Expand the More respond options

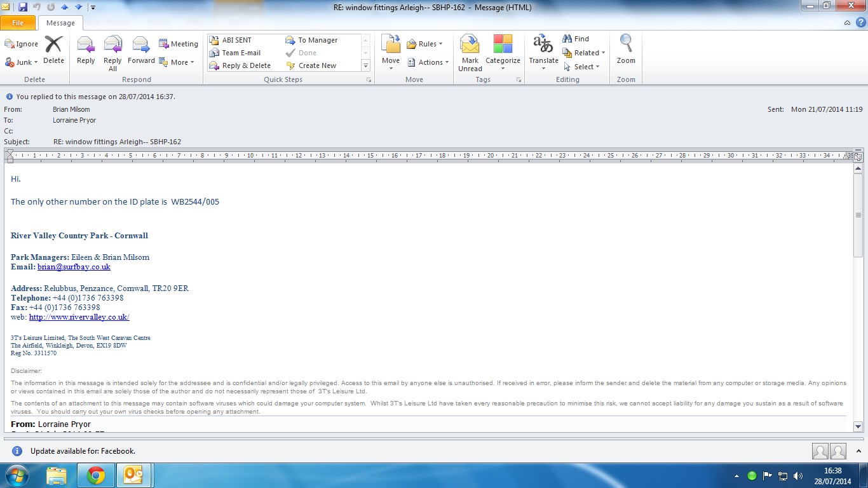[177, 62]
